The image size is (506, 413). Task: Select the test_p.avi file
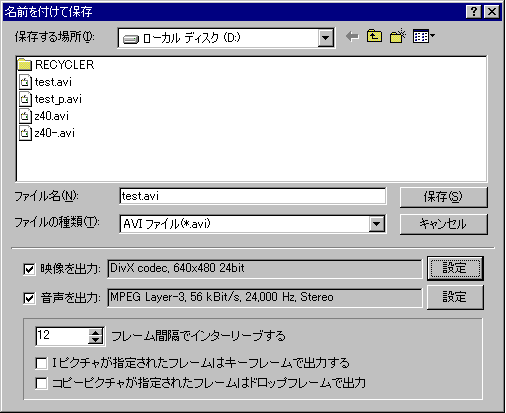pos(50,99)
